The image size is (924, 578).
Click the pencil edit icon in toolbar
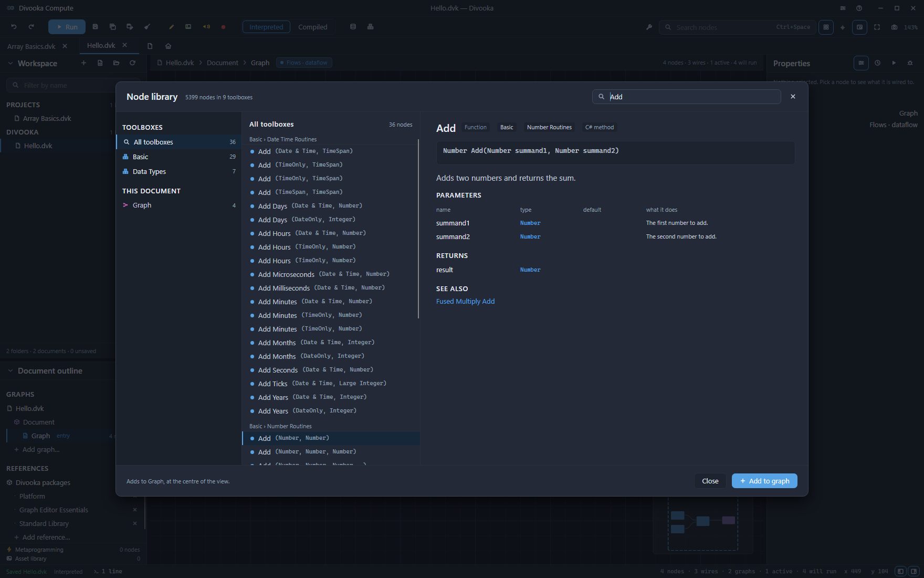[171, 27]
